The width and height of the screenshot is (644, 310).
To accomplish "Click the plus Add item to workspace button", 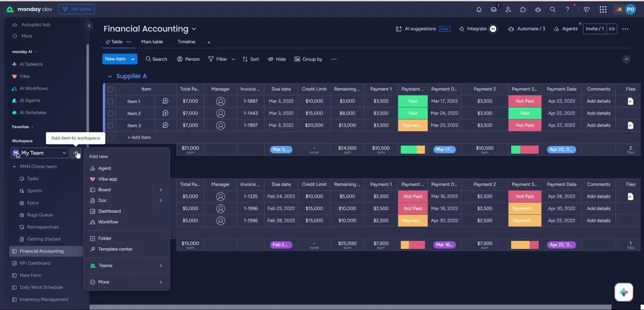I will pos(75,153).
